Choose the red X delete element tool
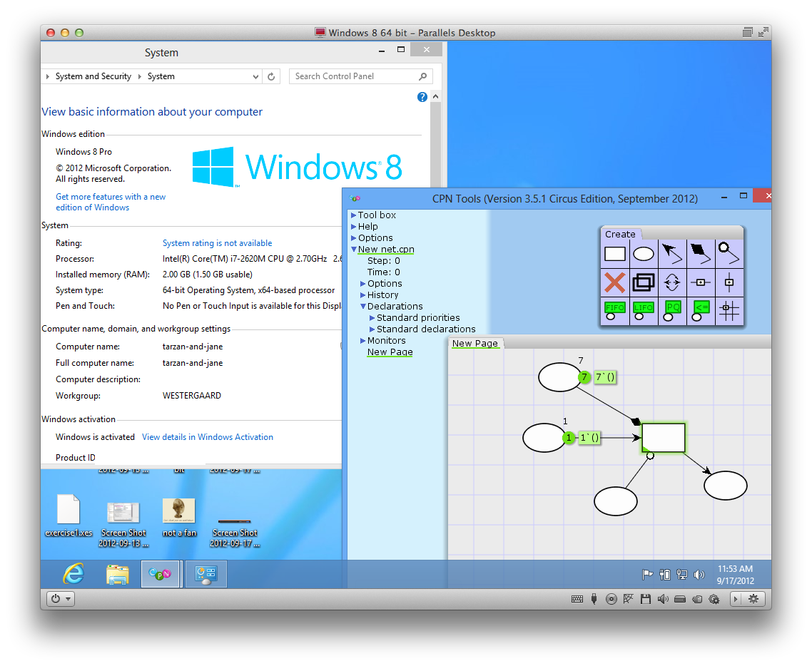Viewport: 812px width, 666px height. [x=614, y=282]
